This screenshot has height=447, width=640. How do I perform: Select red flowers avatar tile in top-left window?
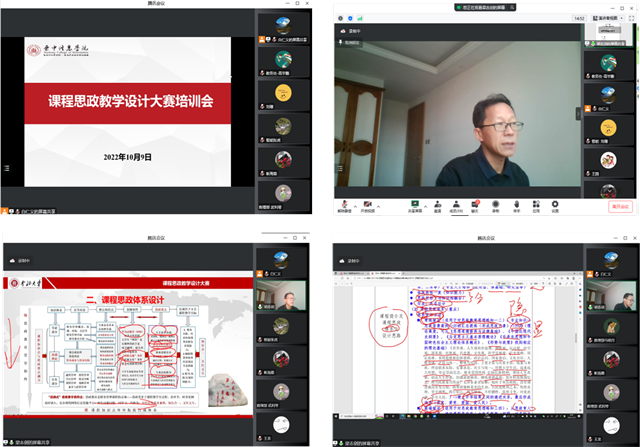click(283, 162)
